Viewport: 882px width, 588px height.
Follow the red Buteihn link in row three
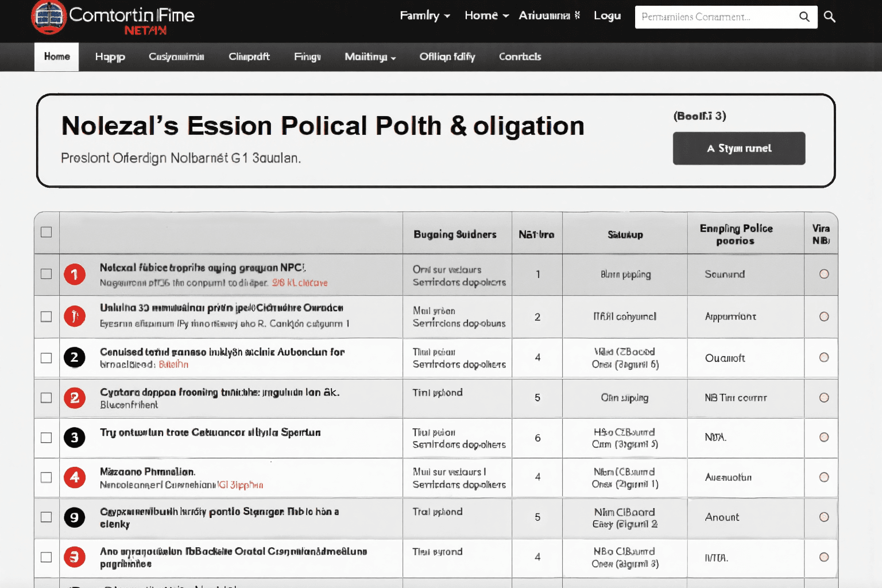[173, 365]
